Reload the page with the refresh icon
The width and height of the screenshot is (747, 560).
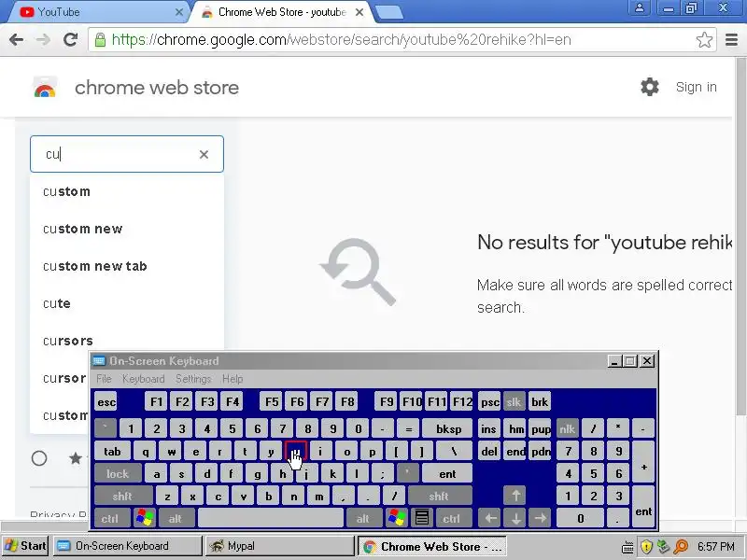(71, 39)
